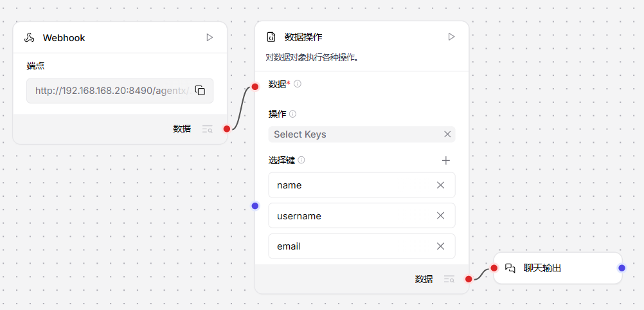Clear the Select Keys operation selection

click(x=447, y=134)
